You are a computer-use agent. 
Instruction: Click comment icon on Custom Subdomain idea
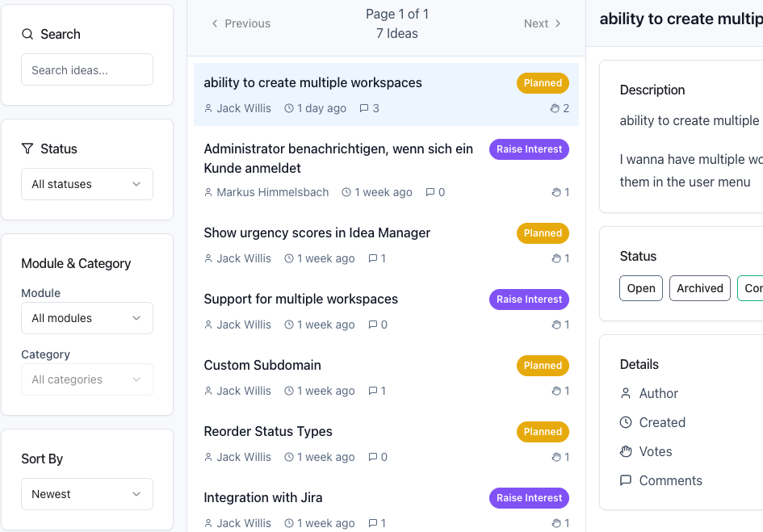click(372, 391)
